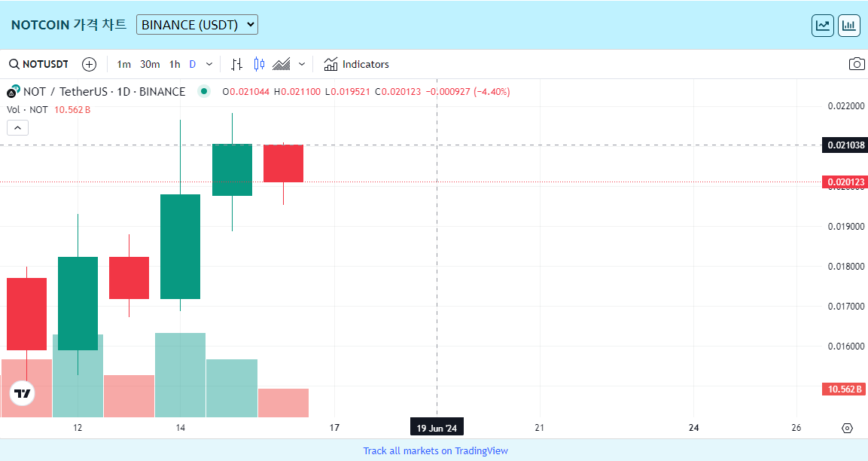Select the 1m interval
868x461 pixels.
click(124, 64)
